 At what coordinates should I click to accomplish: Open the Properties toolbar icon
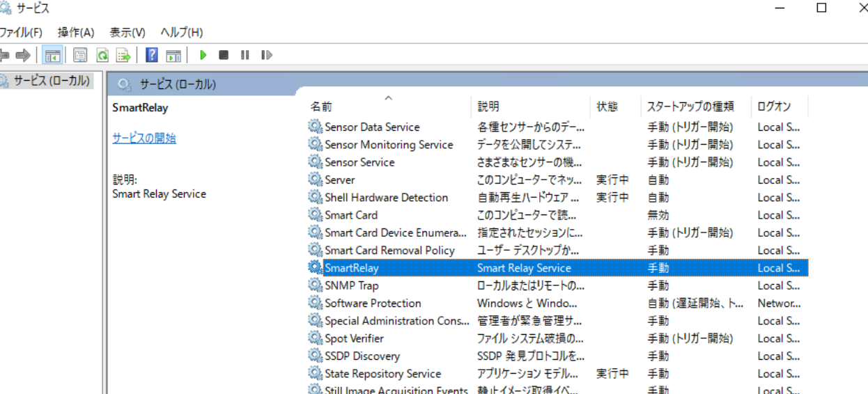point(80,55)
